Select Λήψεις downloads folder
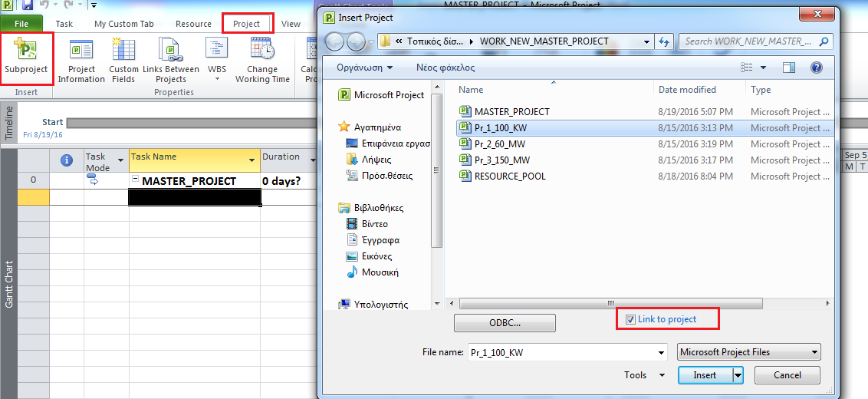 [369, 159]
